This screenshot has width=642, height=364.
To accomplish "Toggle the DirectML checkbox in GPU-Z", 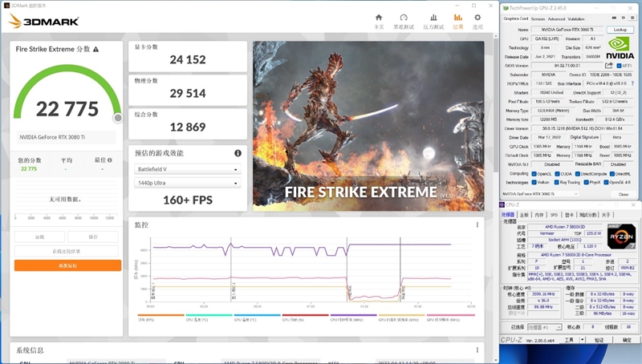I will [x=612, y=174].
